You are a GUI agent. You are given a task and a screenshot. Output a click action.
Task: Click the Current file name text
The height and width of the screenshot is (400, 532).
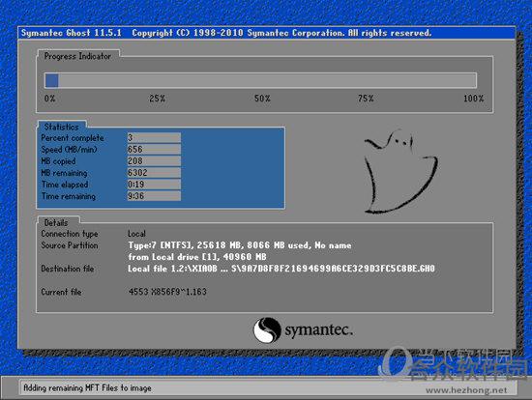[167, 292]
